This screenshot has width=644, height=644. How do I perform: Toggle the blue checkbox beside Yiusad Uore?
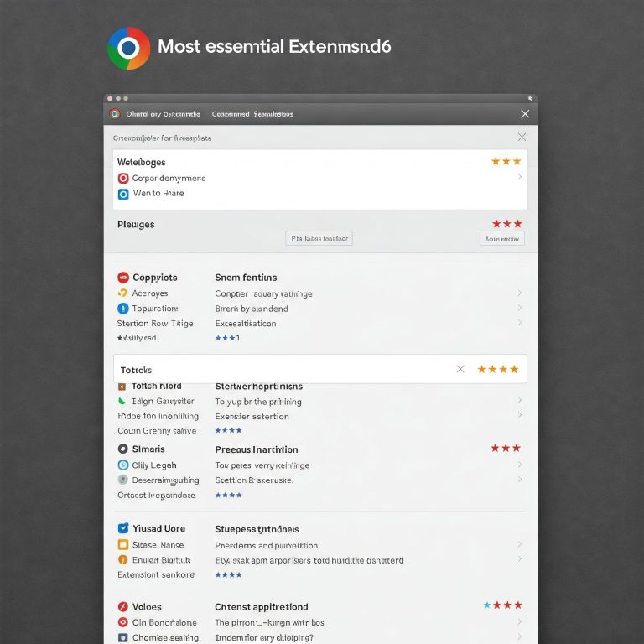(x=123, y=528)
